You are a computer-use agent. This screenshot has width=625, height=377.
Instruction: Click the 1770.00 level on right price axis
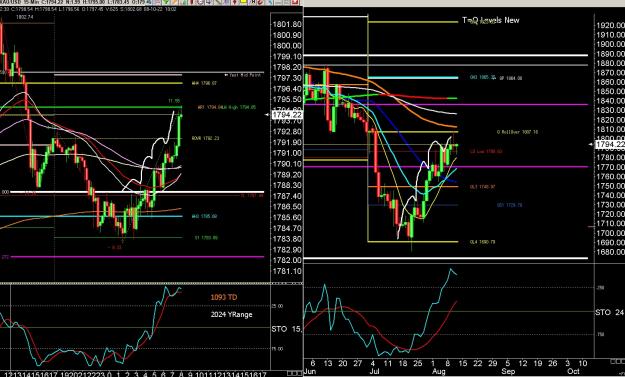(x=610, y=167)
